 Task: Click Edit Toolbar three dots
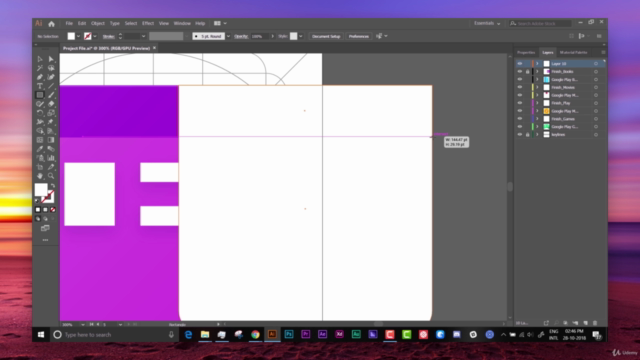click(x=45, y=240)
